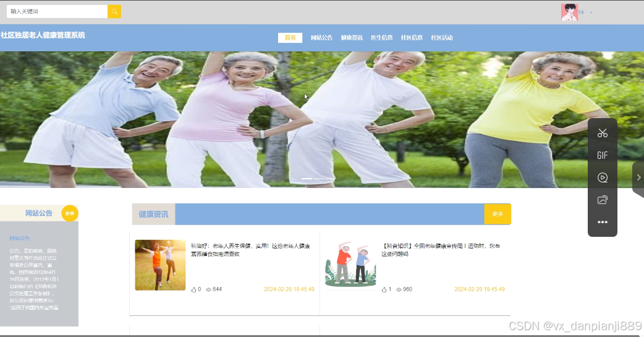Click the 更多 button in 健康资讯
This screenshot has width=644, height=337.
498,214
